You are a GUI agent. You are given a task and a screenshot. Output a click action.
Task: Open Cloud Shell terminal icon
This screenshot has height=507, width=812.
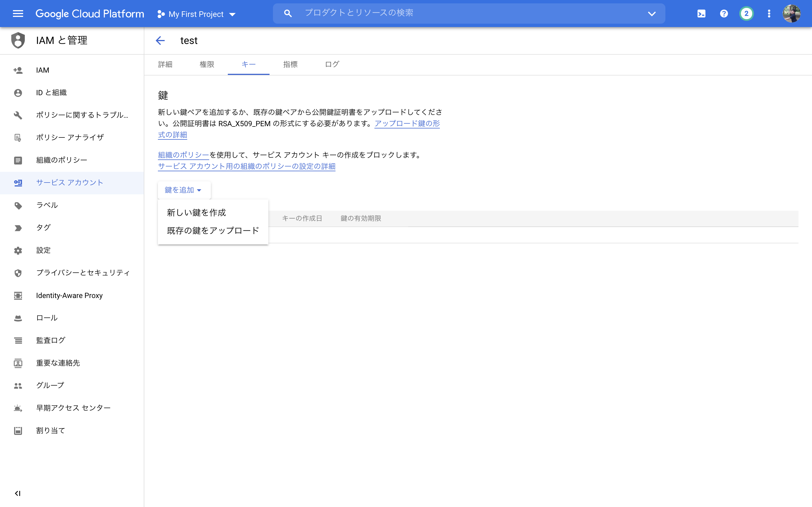(x=701, y=14)
